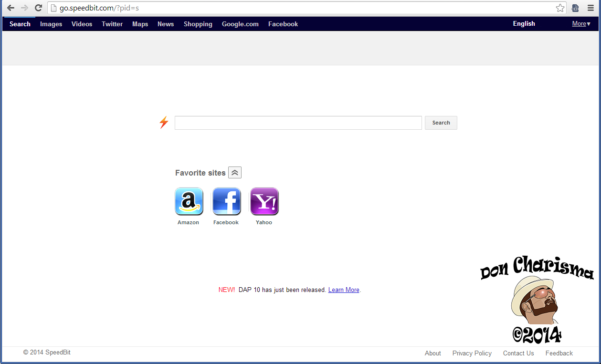
Task: Open the Amazon favorite site icon
Action: pos(189,201)
